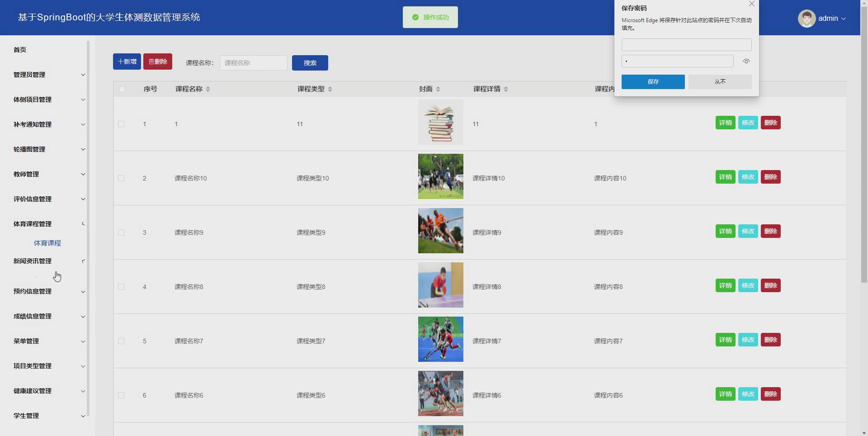The height and width of the screenshot is (436, 868).
Task: Open the 首页 menu item
Action: click(19, 50)
